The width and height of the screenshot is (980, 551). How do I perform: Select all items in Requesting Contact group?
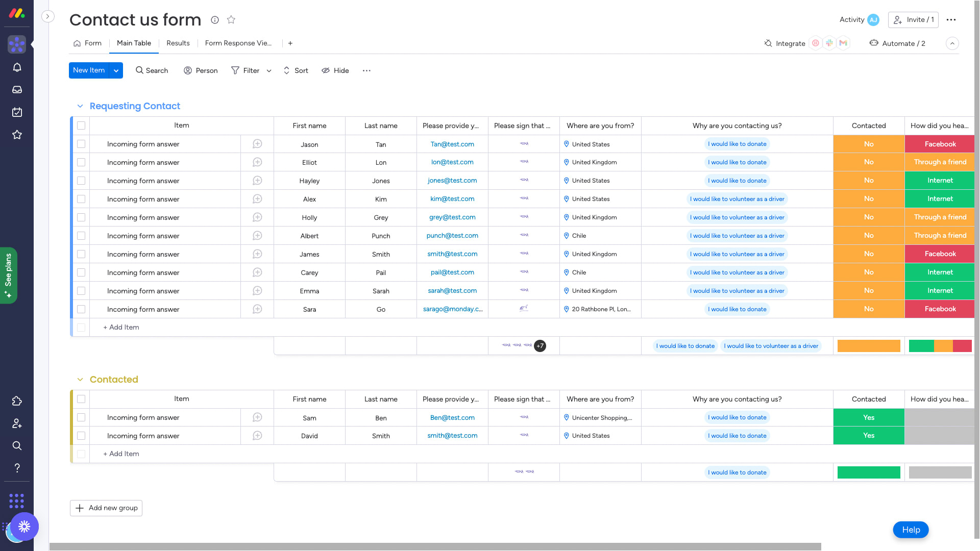tap(81, 126)
